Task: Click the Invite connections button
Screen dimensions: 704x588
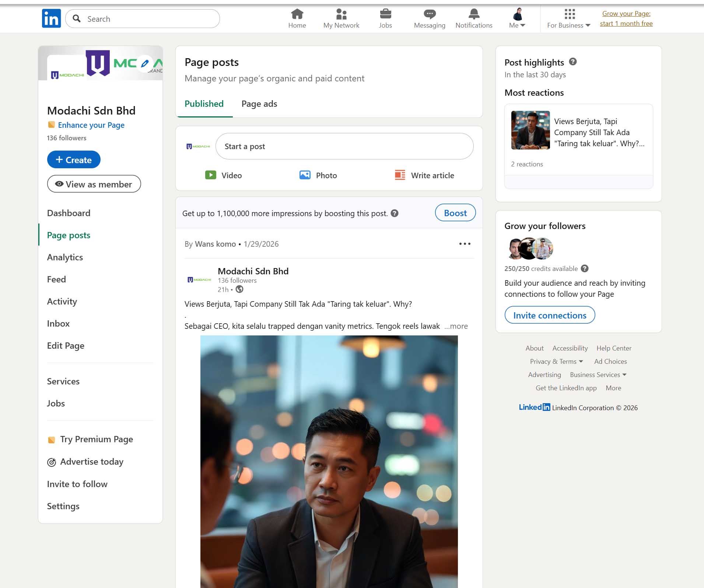Action: [x=550, y=315]
